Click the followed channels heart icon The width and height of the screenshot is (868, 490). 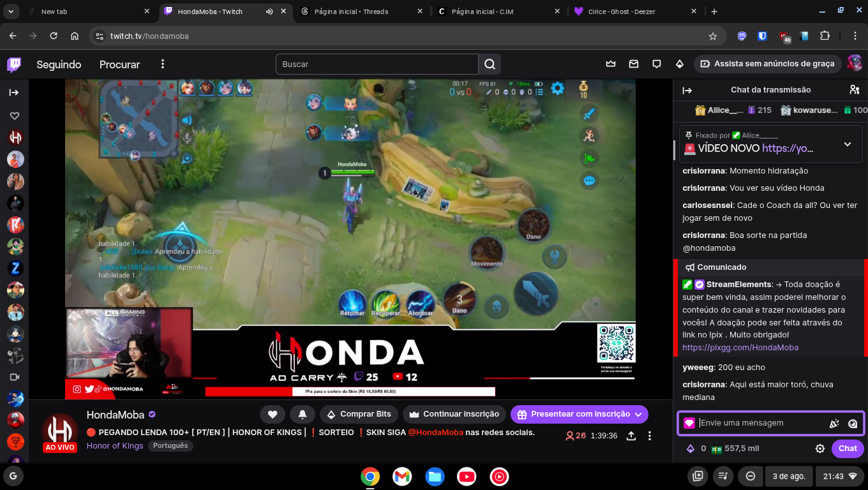point(15,116)
